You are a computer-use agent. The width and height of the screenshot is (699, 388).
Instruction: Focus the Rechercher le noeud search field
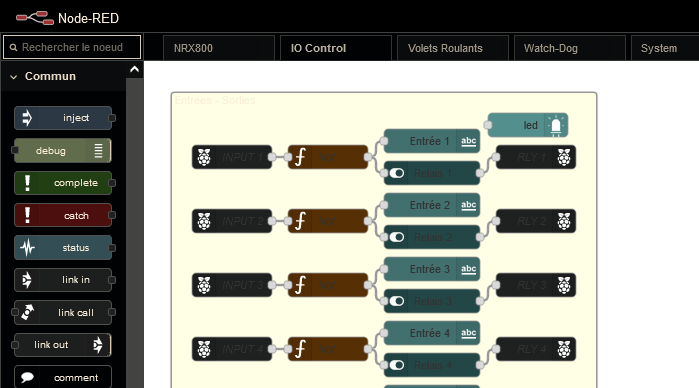[x=72, y=47]
